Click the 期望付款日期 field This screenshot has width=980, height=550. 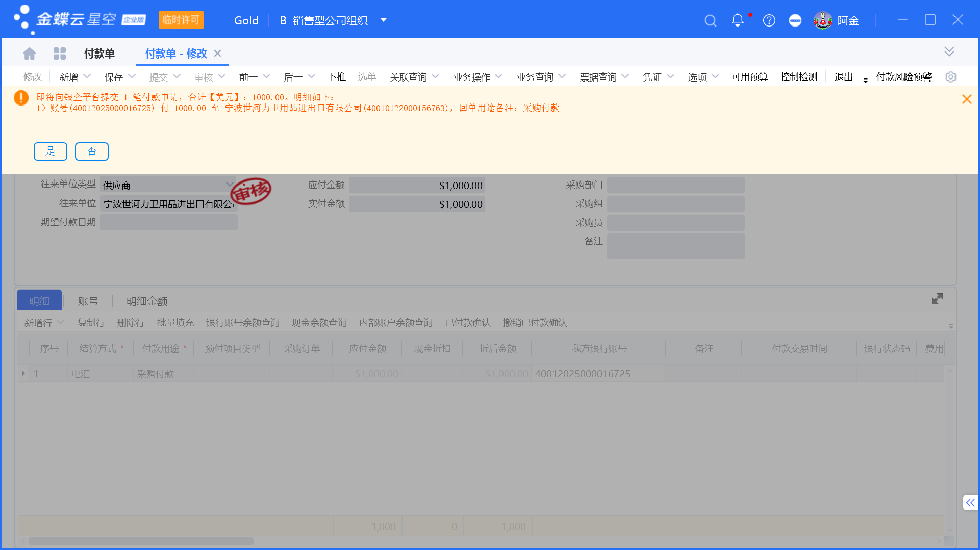(x=169, y=222)
